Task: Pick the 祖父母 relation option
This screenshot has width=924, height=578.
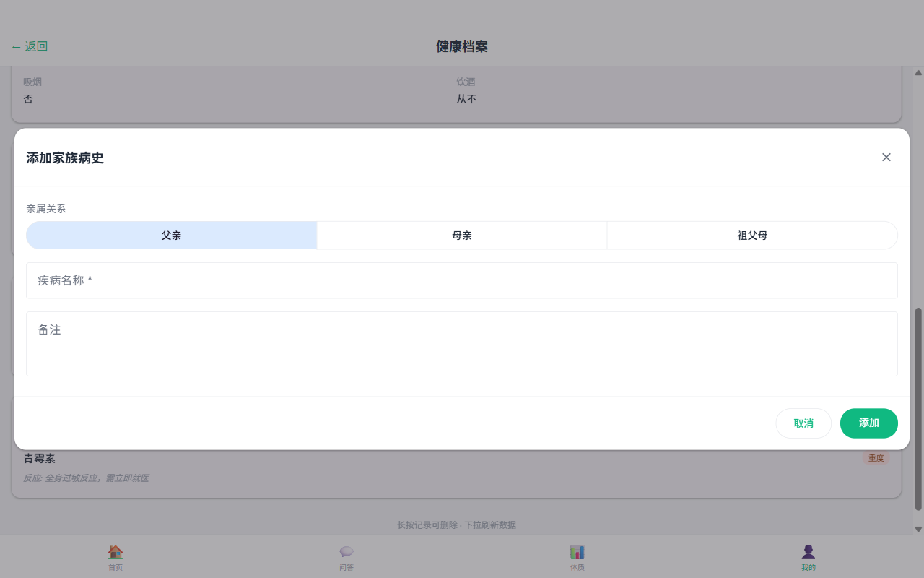Action: pos(752,236)
